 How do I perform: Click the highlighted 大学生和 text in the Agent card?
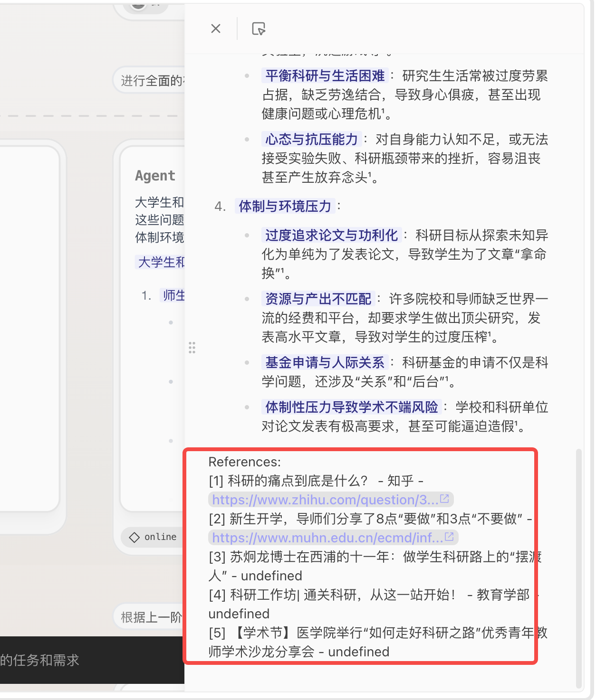pos(161,262)
